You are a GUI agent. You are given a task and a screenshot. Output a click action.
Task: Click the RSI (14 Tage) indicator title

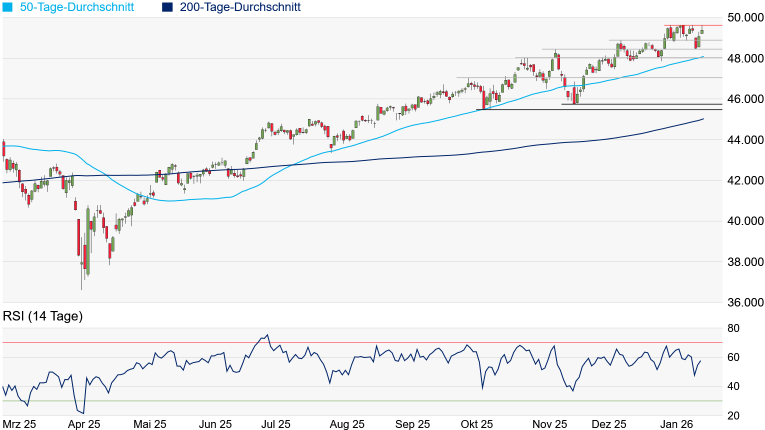tap(42, 316)
